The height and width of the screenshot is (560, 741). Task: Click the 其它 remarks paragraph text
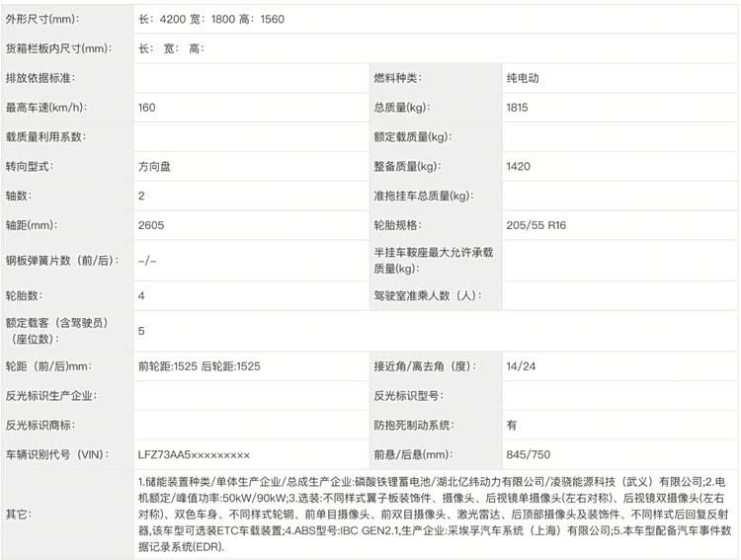435,514
